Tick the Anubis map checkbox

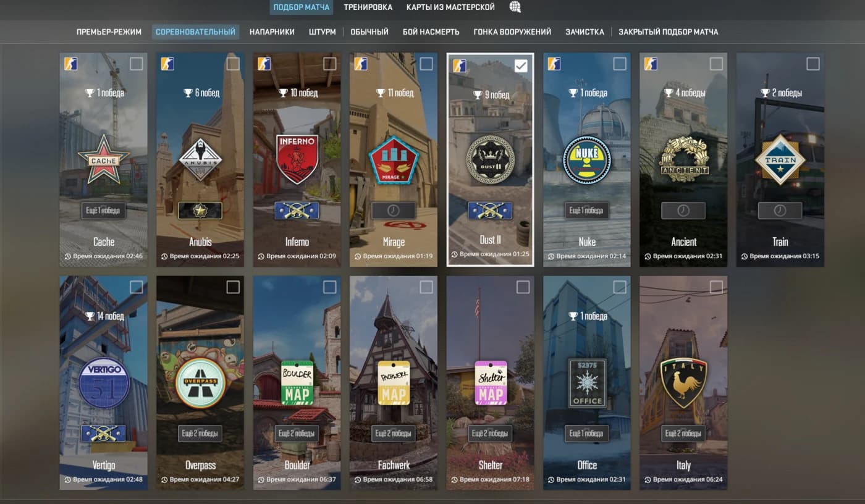point(233,64)
